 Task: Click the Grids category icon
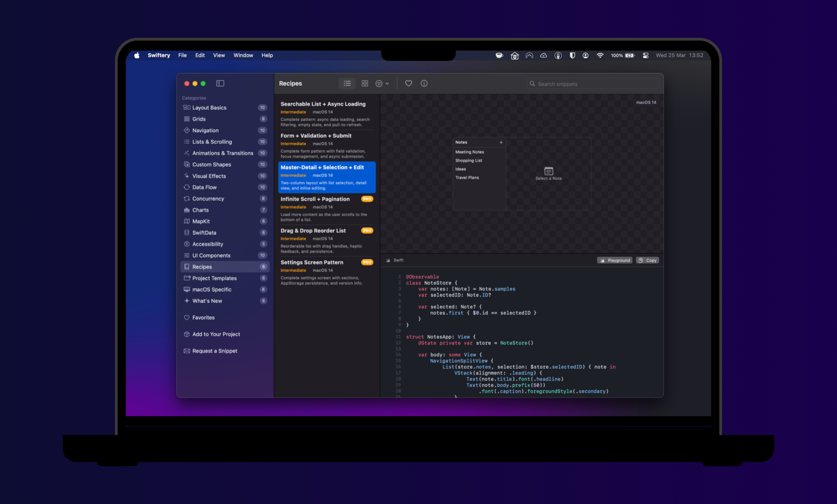187,119
